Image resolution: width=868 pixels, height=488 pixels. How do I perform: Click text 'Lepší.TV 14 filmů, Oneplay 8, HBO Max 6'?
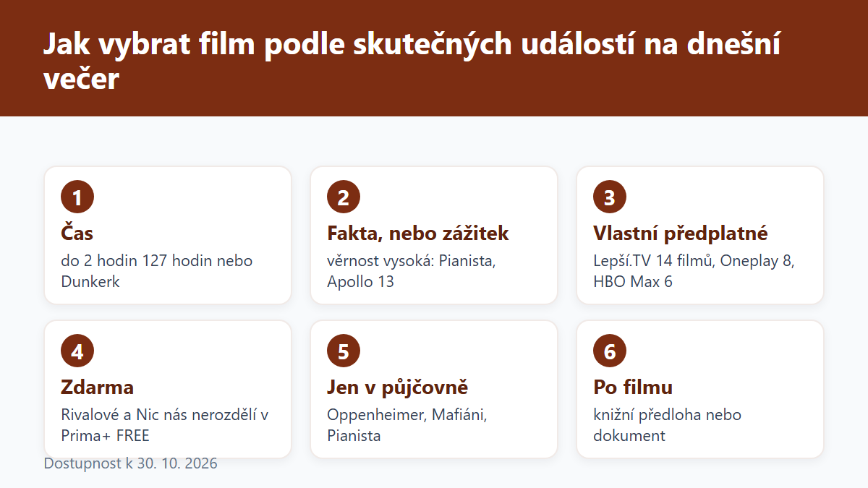[x=694, y=271]
